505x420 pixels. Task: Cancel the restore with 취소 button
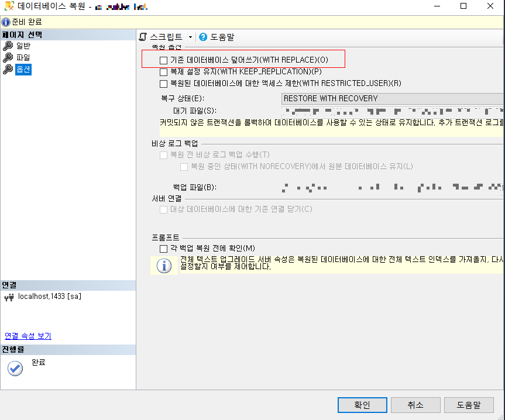(x=415, y=404)
